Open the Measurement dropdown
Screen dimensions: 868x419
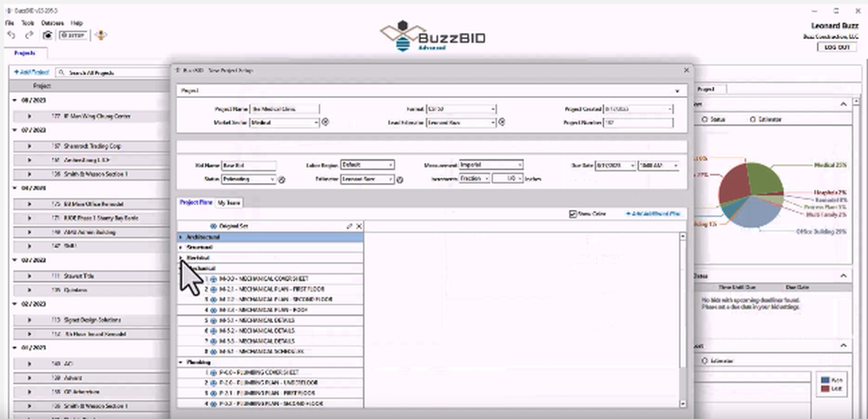[x=519, y=165]
